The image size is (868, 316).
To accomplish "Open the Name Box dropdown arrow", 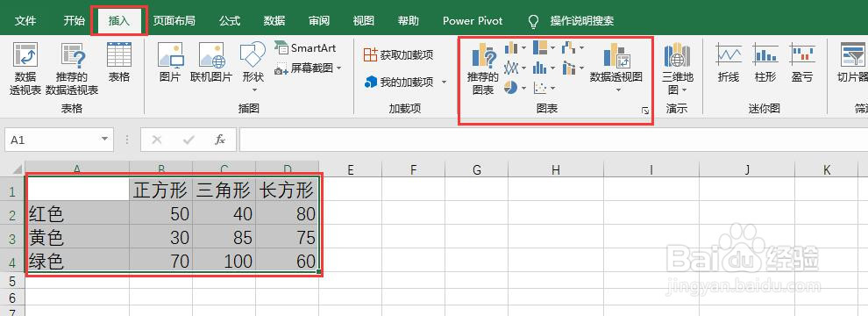I will point(104,140).
